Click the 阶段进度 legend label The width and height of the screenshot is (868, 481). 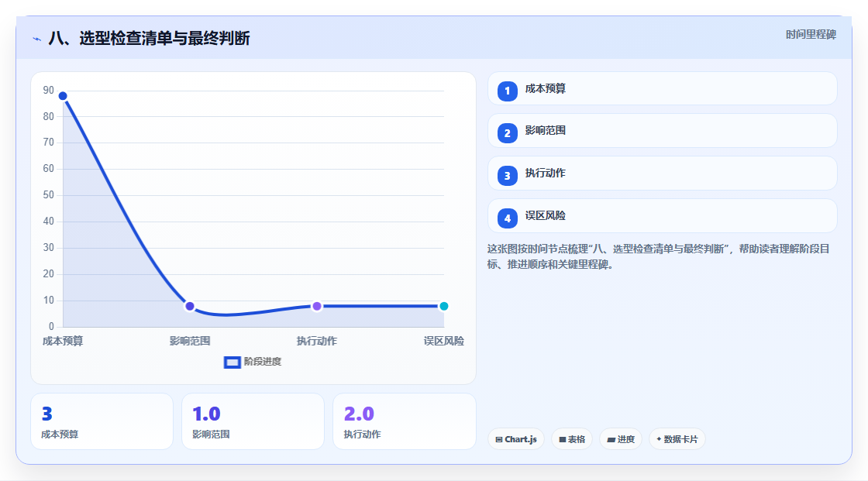click(x=263, y=362)
